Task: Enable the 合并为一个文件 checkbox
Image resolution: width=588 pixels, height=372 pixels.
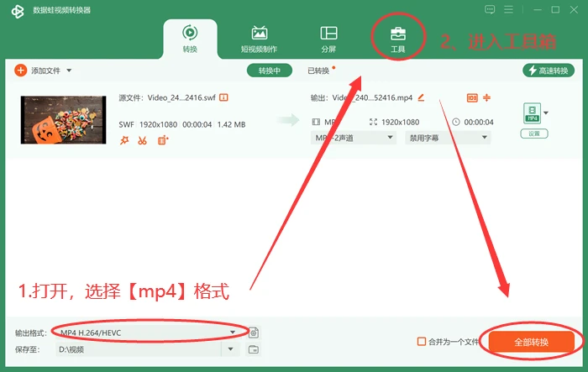Action: pos(422,341)
